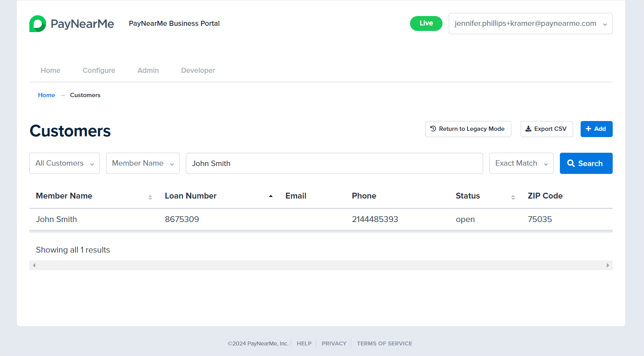Viewport: 644px width, 356px height.
Task: Click the Customers breadcrumb text
Action: tap(85, 95)
